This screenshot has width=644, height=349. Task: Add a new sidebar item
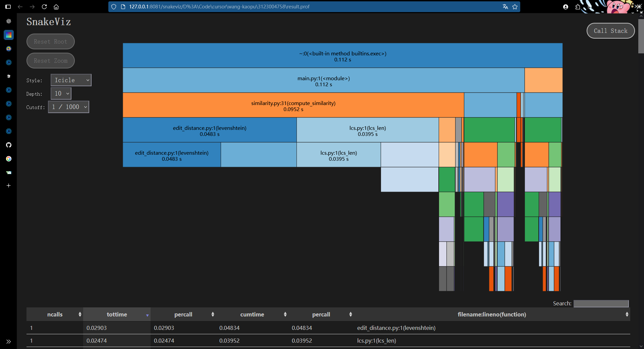9,185
